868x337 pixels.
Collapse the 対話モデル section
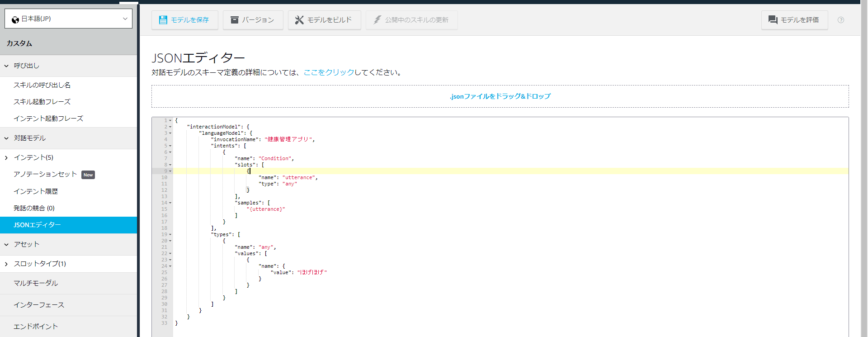[6, 138]
